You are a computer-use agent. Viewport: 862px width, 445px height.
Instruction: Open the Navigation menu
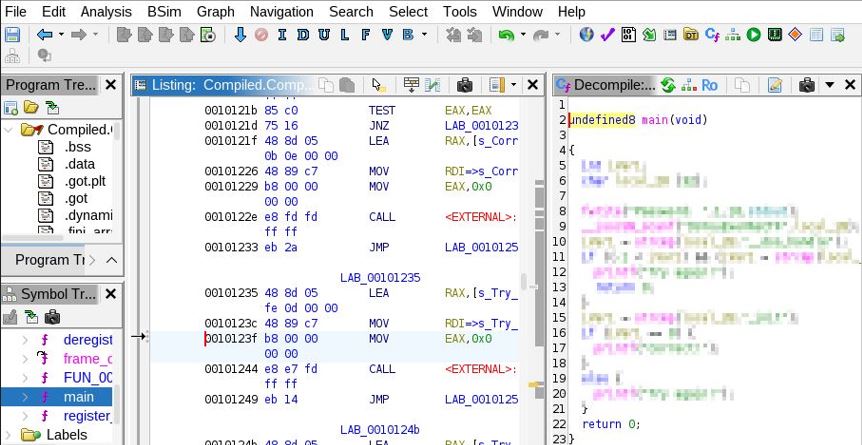281,12
